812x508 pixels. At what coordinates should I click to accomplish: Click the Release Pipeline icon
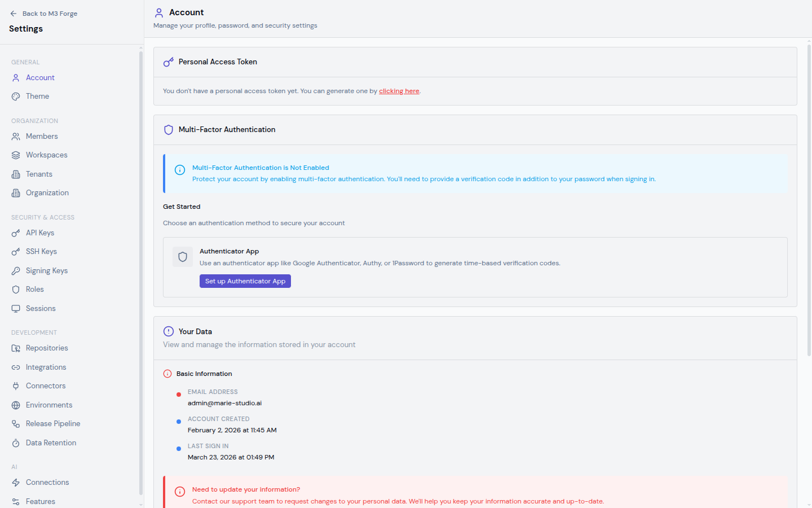coord(16,424)
